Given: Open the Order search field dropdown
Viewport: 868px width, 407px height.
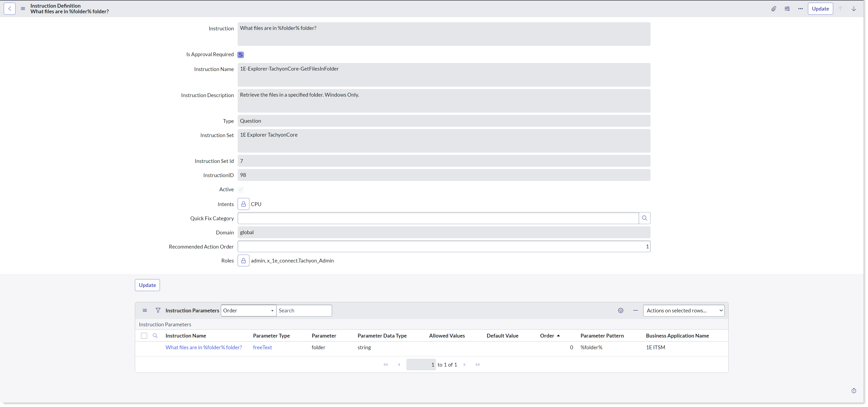Looking at the screenshot, I should (248, 310).
